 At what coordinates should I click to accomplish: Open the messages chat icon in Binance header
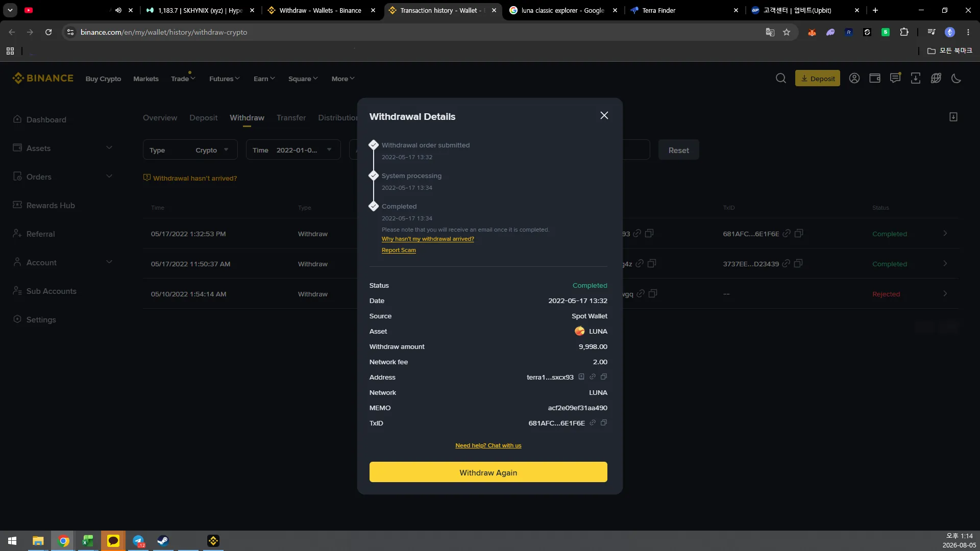click(895, 78)
